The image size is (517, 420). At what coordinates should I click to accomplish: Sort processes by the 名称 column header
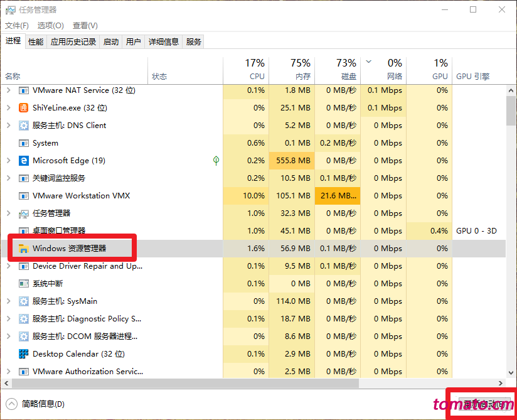[75, 70]
